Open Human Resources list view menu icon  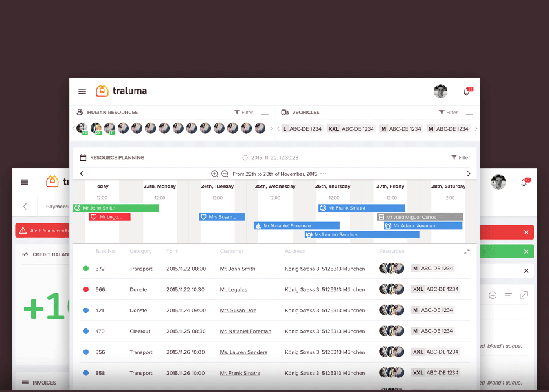coord(265,113)
